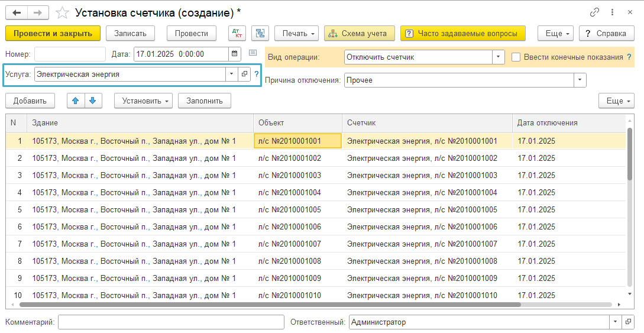The image size is (644, 333).
Task: Open Схема учета
Action: pos(360,33)
